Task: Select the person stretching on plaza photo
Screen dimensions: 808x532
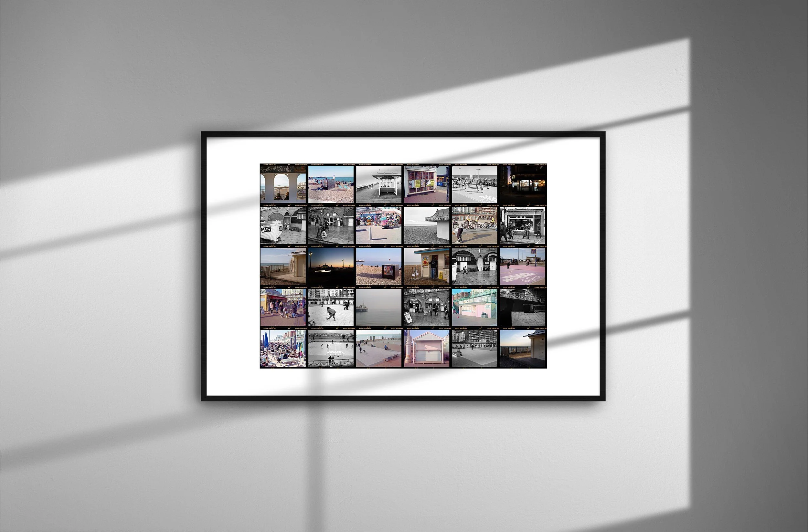Action: point(331,308)
